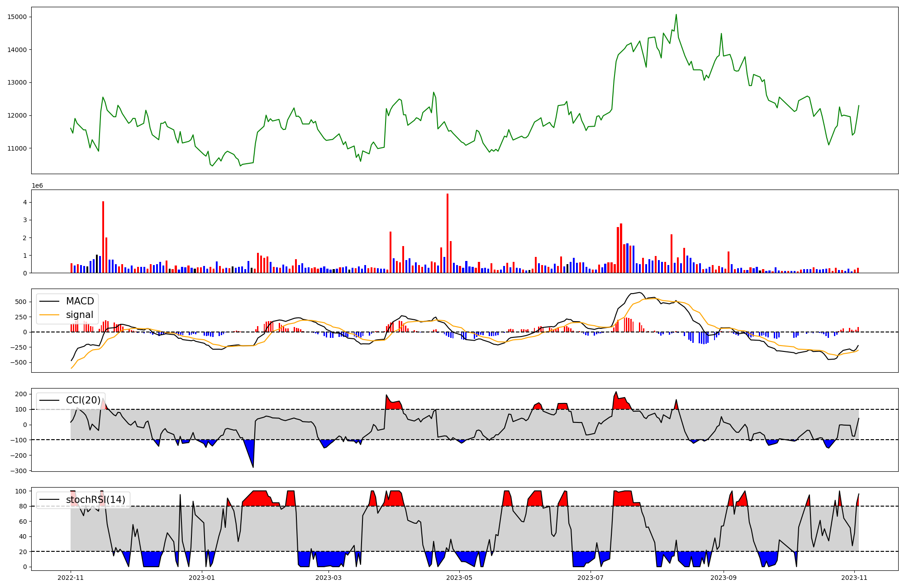Click the -300 tick on the CCI axis
The image size is (905, 588).
pyautogui.click(x=19, y=471)
